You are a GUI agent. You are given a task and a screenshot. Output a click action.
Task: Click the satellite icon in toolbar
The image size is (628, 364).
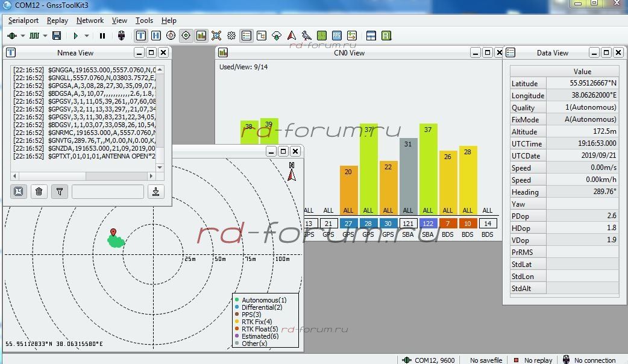coord(216,36)
